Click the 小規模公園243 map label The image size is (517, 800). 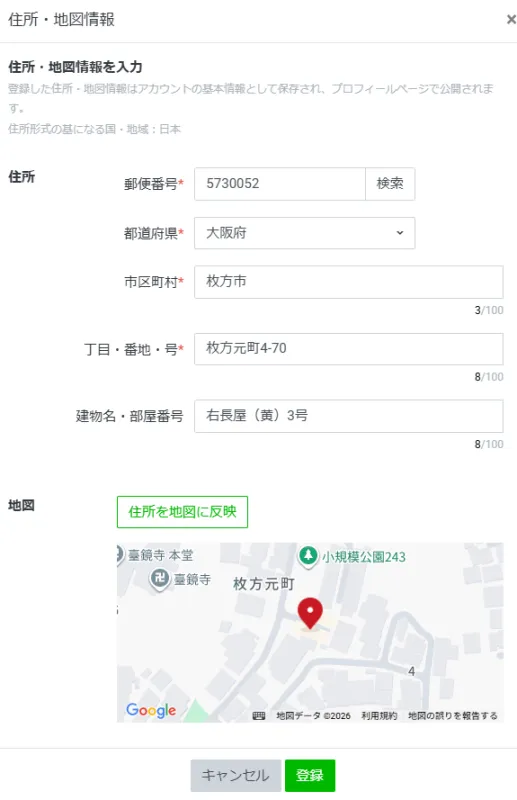click(x=363, y=557)
